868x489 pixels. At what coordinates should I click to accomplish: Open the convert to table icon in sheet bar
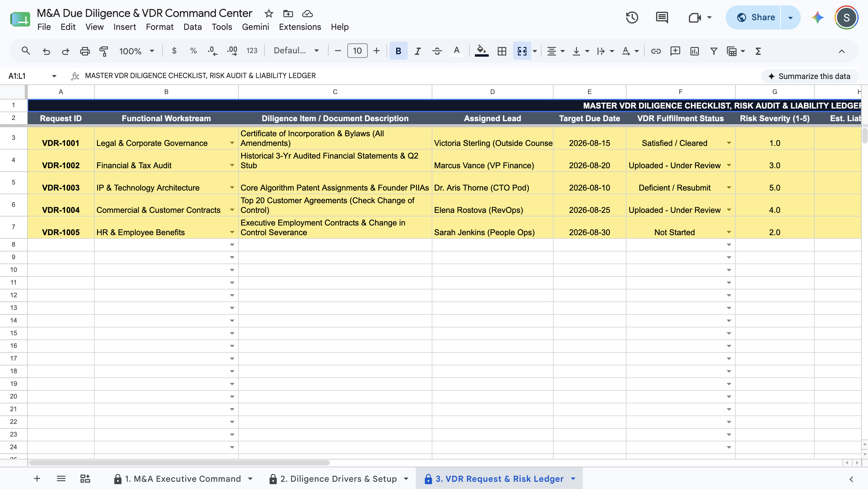coord(85,478)
